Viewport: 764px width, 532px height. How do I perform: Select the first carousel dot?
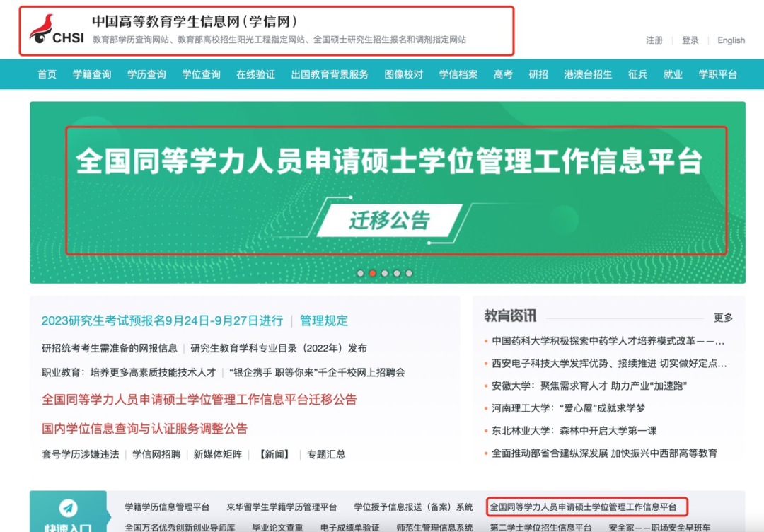[361, 273]
